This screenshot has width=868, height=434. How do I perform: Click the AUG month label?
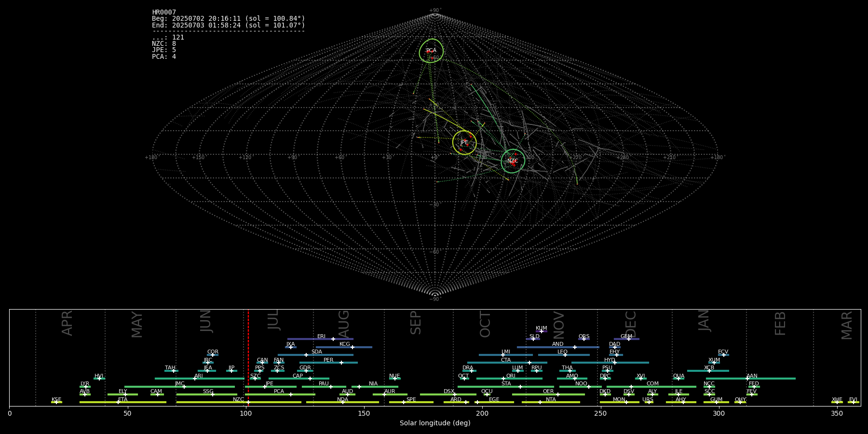(x=343, y=324)
